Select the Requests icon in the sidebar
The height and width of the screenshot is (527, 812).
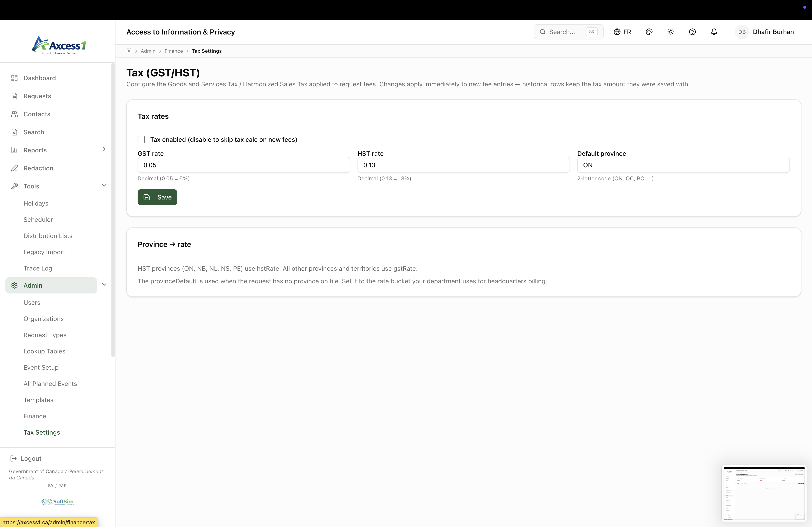coord(14,96)
